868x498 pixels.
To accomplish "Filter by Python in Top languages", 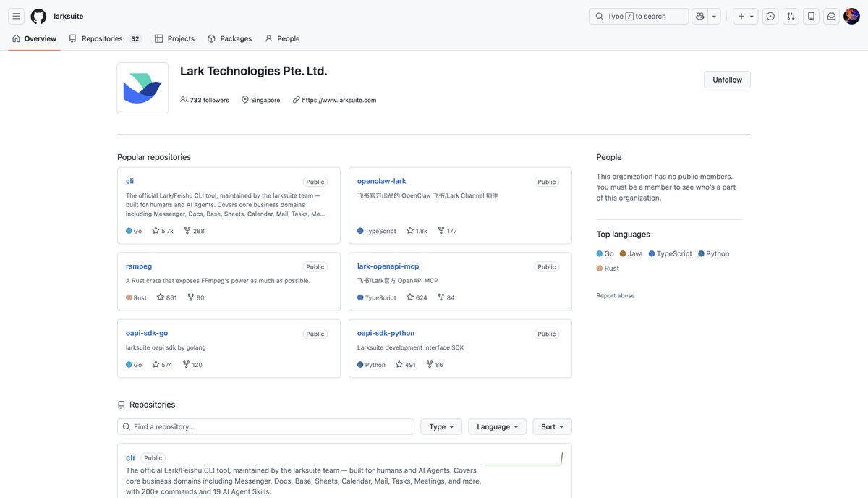I will pyautogui.click(x=713, y=253).
